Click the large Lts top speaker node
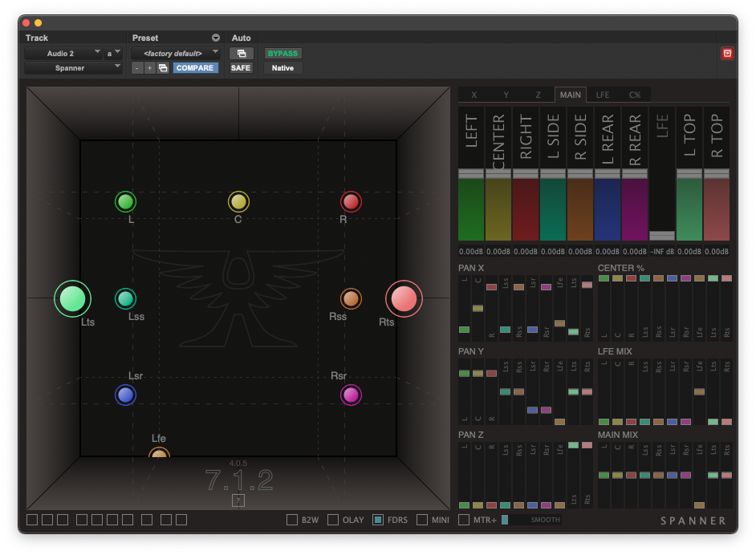 tap(72, 298)
